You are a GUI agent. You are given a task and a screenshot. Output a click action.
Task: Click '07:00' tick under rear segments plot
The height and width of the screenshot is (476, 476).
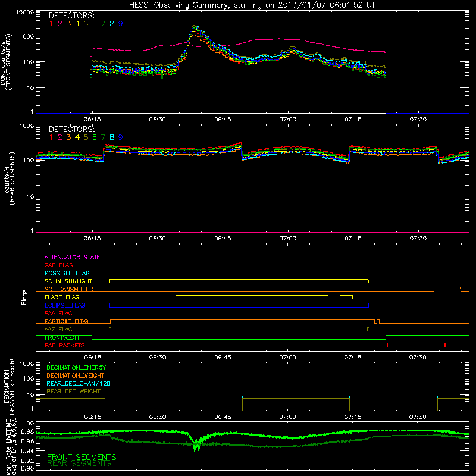[288, 239]
